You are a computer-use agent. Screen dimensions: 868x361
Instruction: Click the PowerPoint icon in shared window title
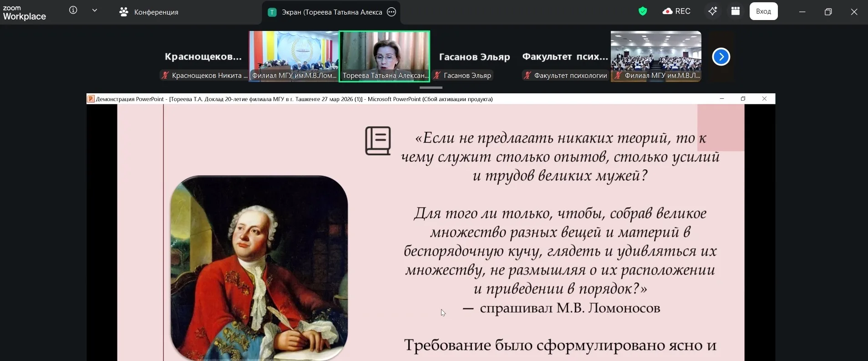(x=91, y=99)
